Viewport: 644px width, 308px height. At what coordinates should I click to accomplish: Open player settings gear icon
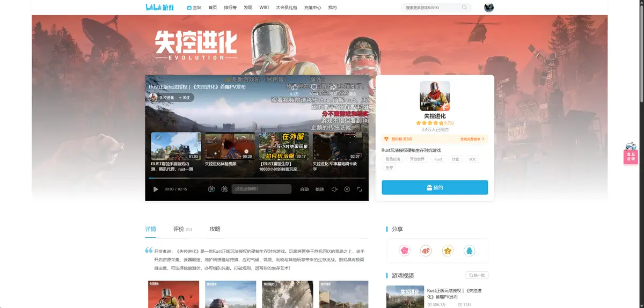pyautogui.click(x=347, y=189)
